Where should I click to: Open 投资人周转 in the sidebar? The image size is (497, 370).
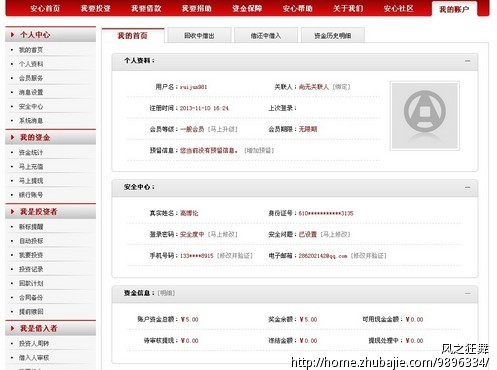[x=34, y=344]
